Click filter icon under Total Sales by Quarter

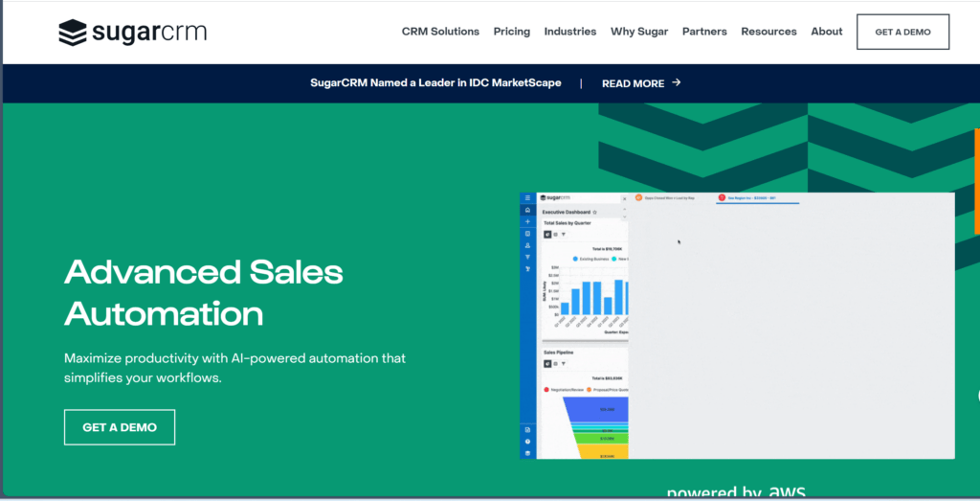564,234
